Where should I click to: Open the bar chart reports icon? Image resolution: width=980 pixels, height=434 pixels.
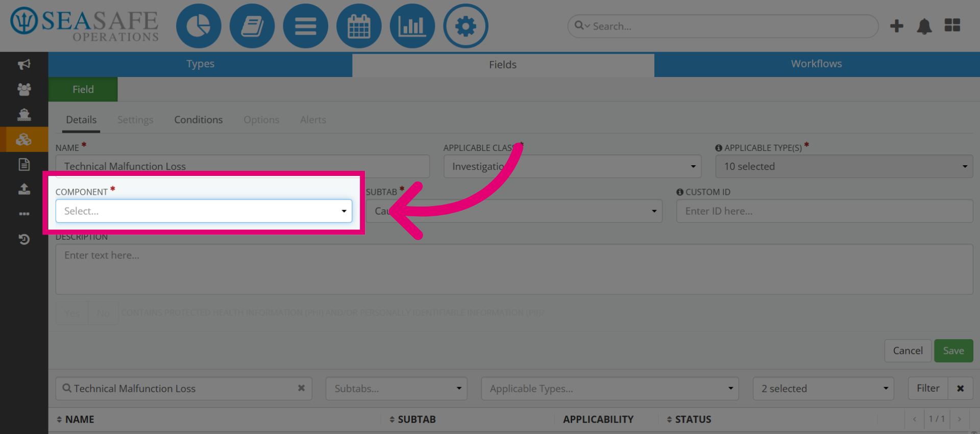[x=412, y=26]
